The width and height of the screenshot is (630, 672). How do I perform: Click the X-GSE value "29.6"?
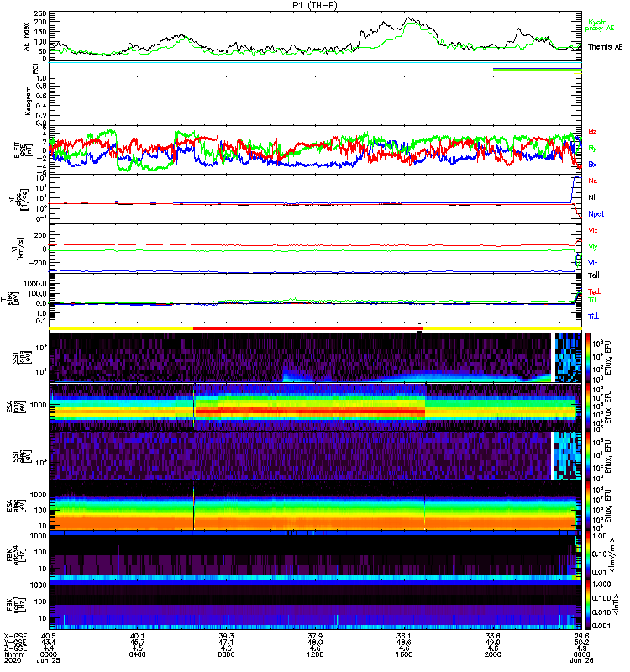581,637
